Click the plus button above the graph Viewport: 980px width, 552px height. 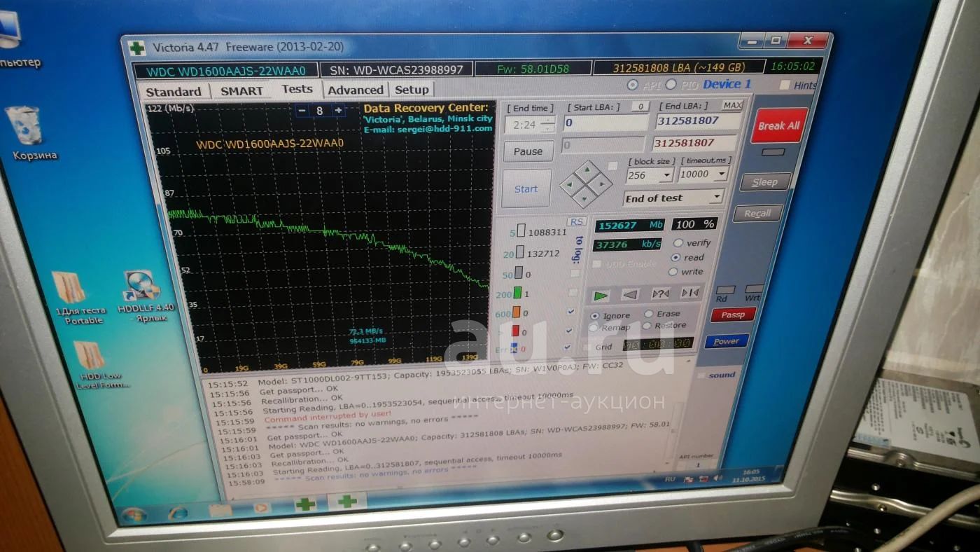[338, 110]
